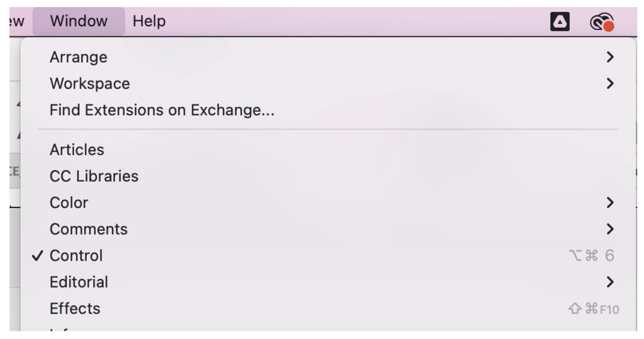Toggle the checked Control panel item
This screenshot has height=339, width=644.
coord(328,255)
